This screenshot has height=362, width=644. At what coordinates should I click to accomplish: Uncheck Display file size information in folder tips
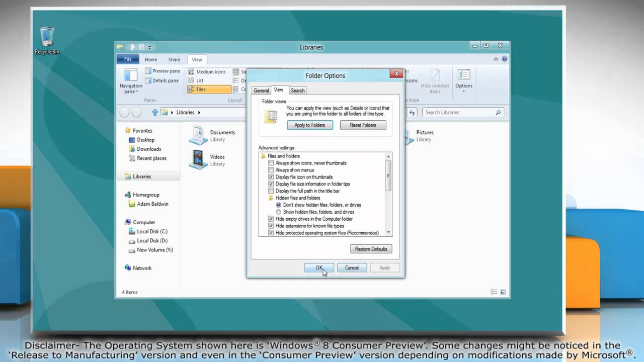tap(271, 184)
